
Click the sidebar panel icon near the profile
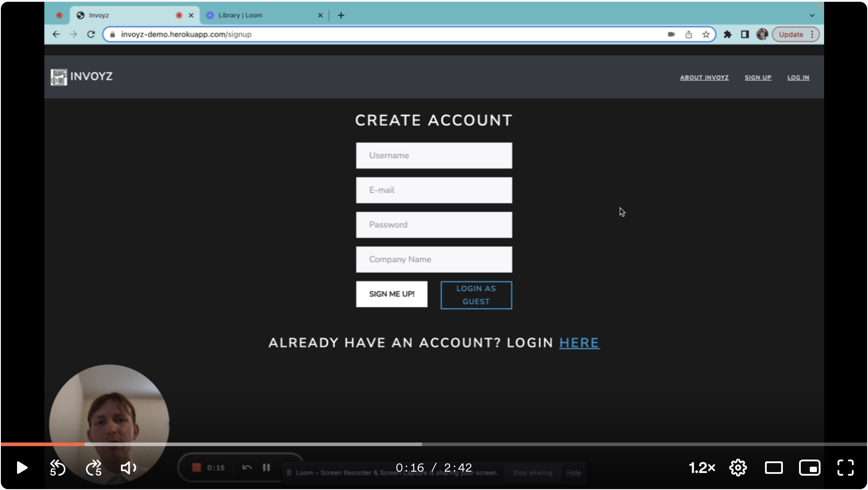coord(745,34)
